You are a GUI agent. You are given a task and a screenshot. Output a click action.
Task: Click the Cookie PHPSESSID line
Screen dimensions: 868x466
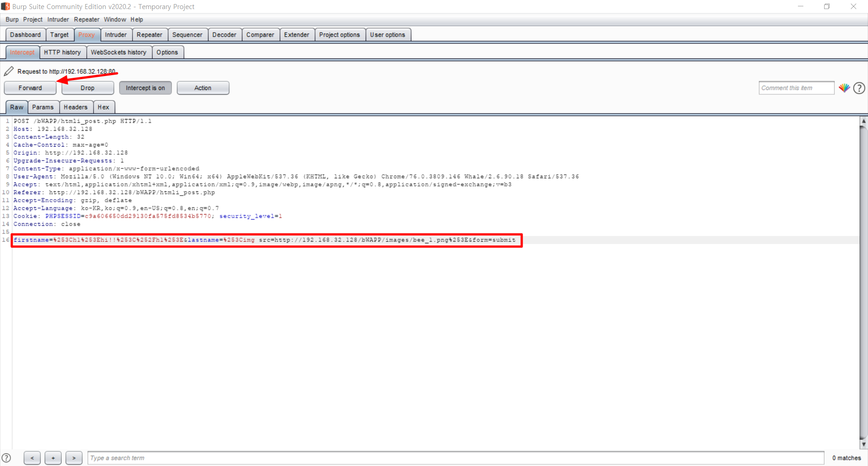pyautogui.click(x=148, y=216)
